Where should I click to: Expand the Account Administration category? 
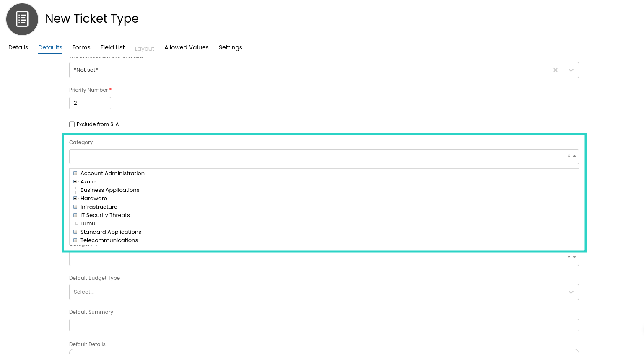(x=75, y=173)
